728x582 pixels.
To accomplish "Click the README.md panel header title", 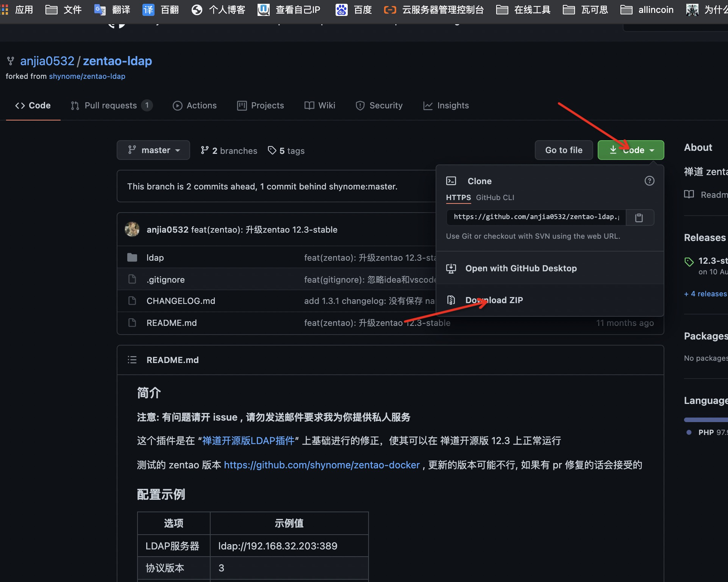I will click(x=172, y=360).
